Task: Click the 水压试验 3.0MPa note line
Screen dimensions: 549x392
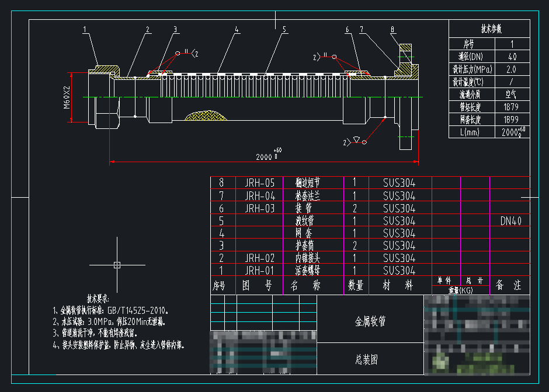Action: click(x=109, y=322)
